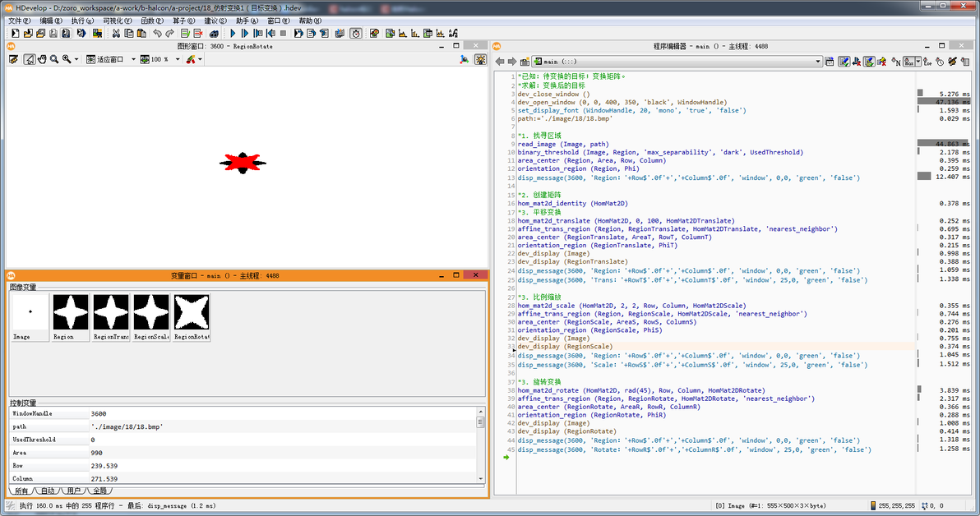
Task: Click the Run program play icon
Action: (x=233, y=34)
